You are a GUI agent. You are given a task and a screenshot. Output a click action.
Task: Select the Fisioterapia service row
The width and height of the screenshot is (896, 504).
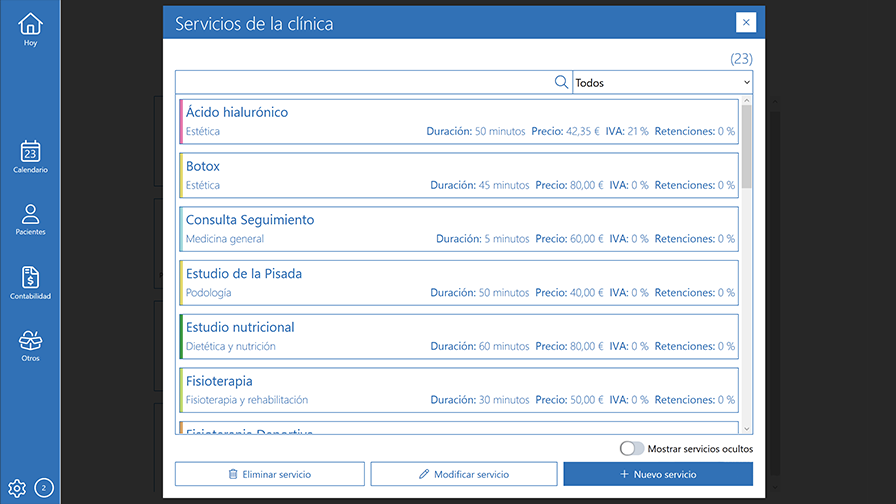coord(459,390)
